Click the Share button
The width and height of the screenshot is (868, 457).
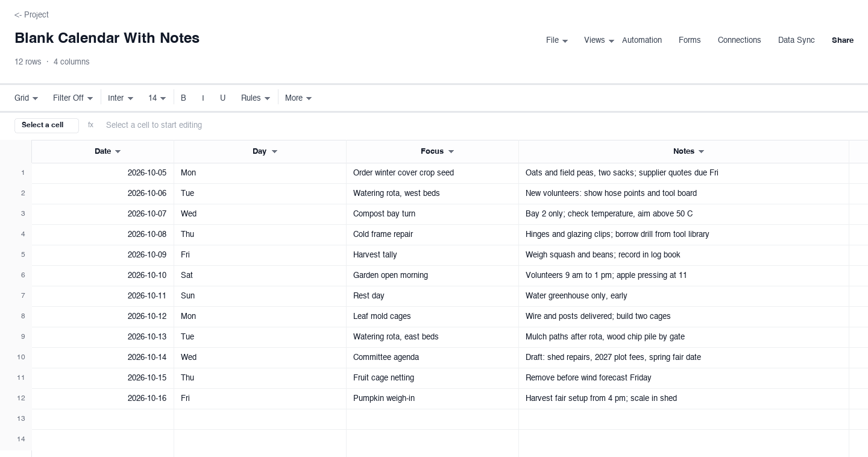pos(843,40)
